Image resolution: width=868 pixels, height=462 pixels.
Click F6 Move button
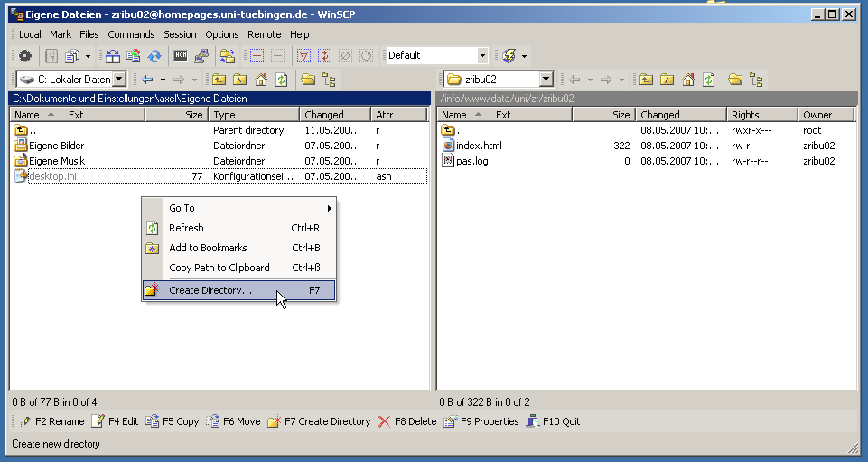[x=233, y=421]
